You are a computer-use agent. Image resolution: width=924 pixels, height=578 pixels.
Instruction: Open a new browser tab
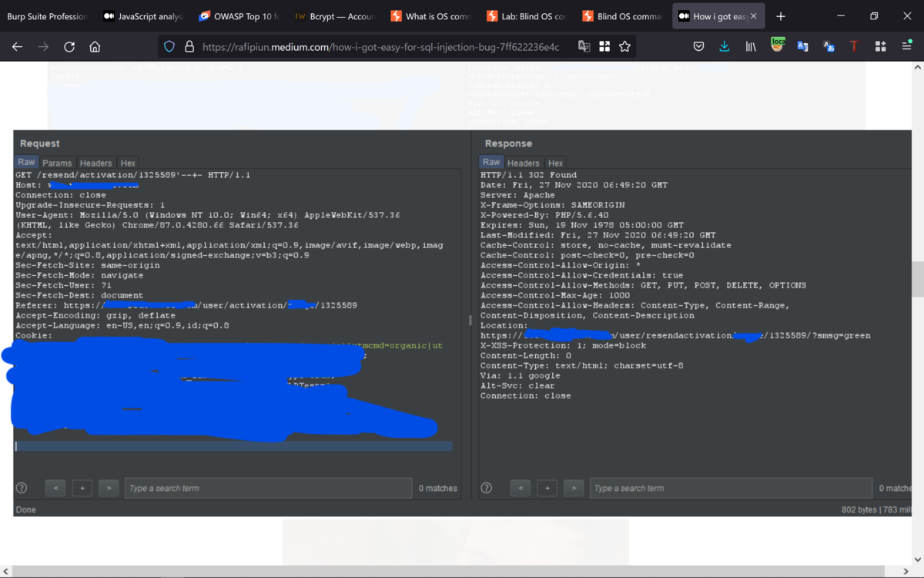pyautogui.click(x=781, y=16)
